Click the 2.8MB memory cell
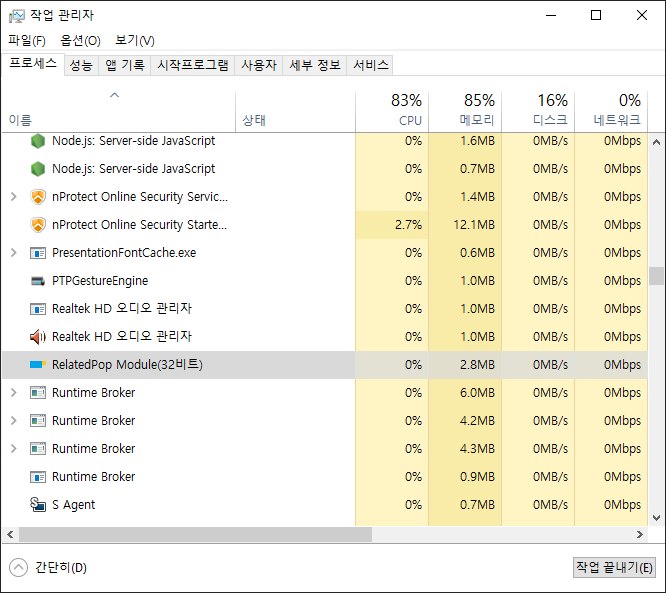666x593 pixels. [465, 365]
